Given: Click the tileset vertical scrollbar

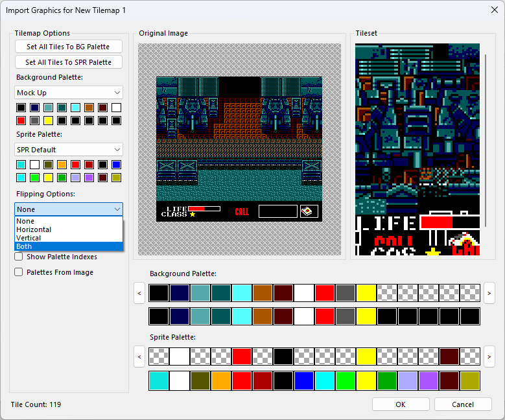Looking at the screenshot, I should 486,141.
